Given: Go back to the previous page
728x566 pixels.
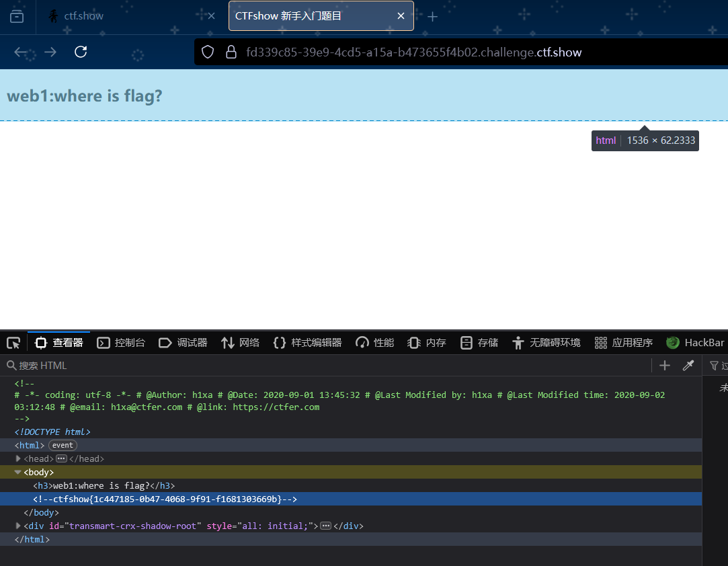Looking at the screenshot, I should [x=20, y=52].
